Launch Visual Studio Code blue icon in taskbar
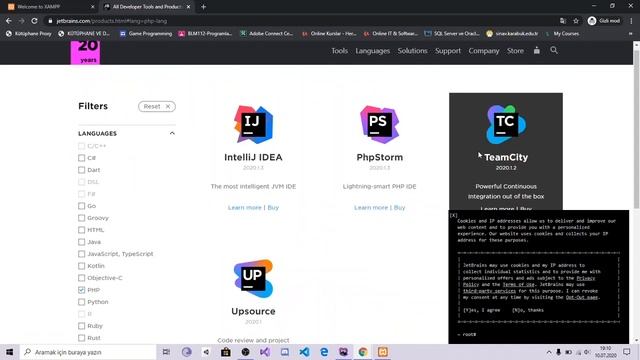The width and height of the screenshot is (640, 360). (304, 352)
